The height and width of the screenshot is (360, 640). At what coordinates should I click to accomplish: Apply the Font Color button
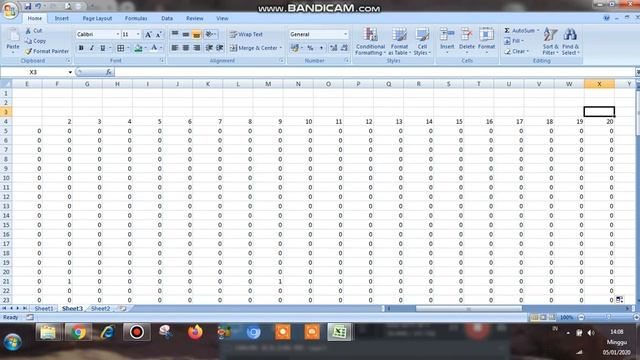[154, 48]
